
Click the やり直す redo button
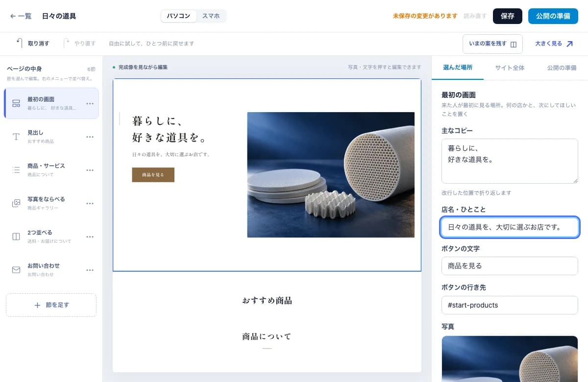pyautogui.click(x=79, y=44)
